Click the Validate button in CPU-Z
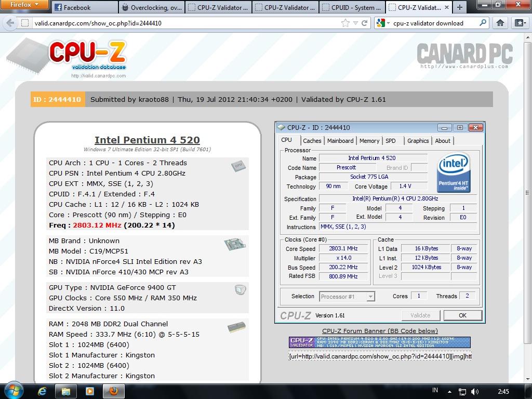Viewport: 532px width, 399px height. [x=420, y=315]
